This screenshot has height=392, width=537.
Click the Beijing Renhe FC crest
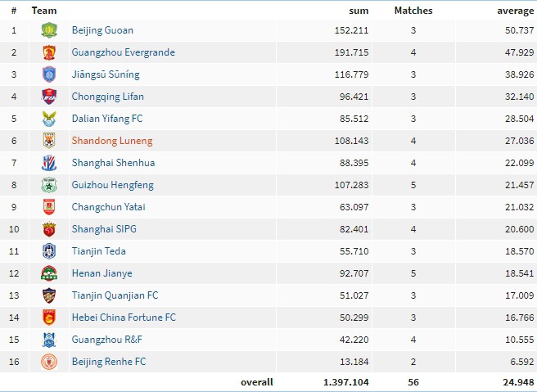point(49,362)
